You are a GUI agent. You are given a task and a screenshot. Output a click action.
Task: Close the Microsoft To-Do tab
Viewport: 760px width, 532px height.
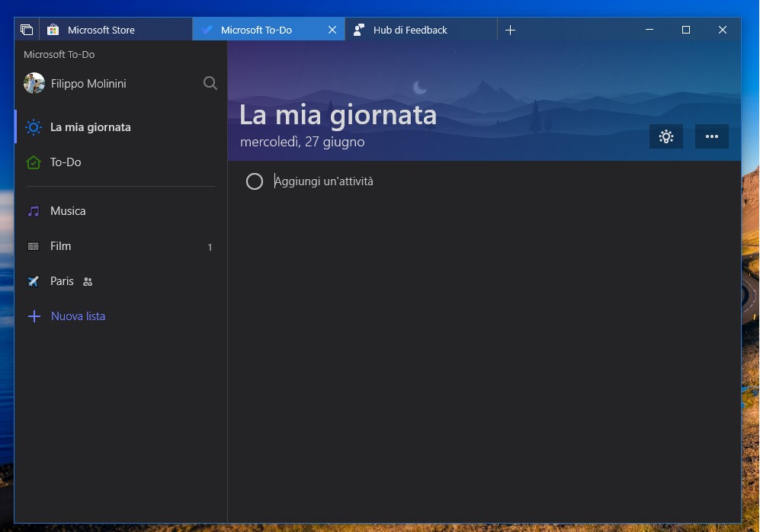pyautogui.click(x=332, y=30)
